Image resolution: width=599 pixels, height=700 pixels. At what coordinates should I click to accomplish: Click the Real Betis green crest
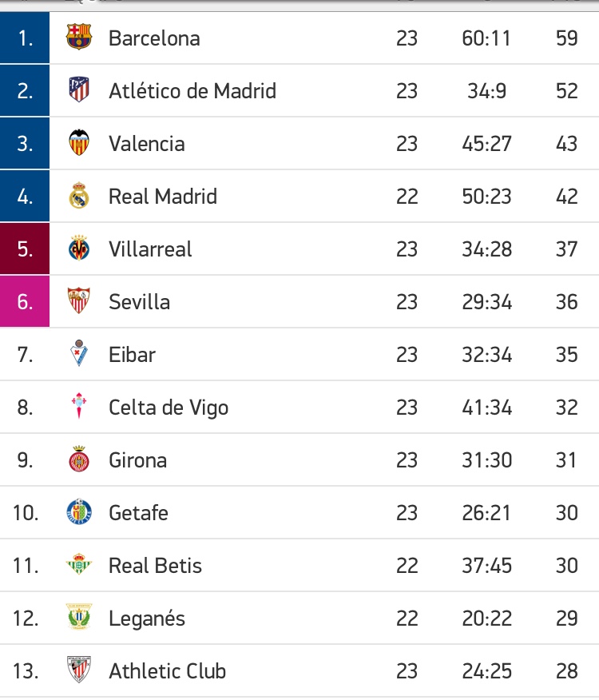click(79, 565)
